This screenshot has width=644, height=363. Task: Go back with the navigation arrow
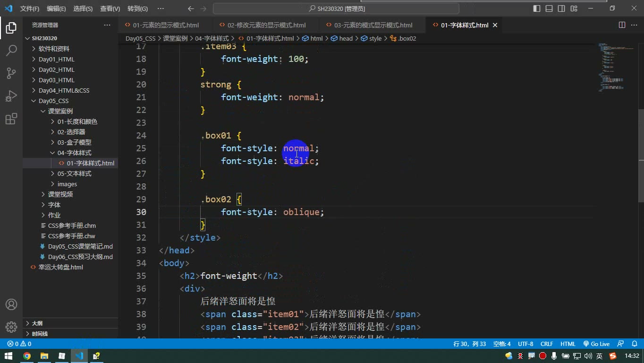click(191, 9)
